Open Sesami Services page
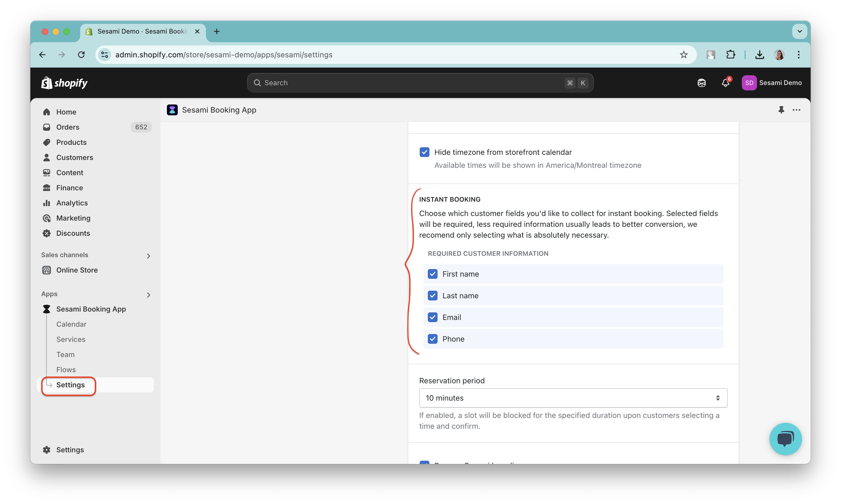 click(x=71, y=339)
